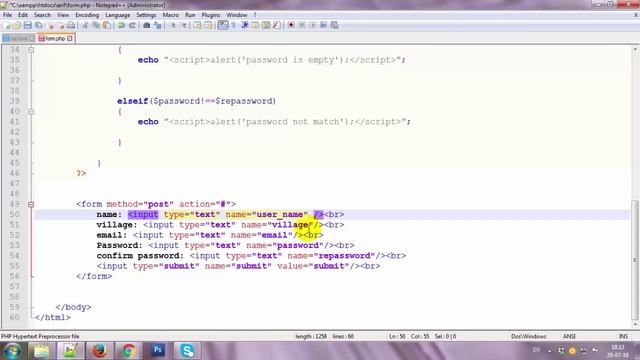The image size is (640, 360).
Task: Click 'Dos\Windows' in the status bar
Action: [x=529, y=337]
